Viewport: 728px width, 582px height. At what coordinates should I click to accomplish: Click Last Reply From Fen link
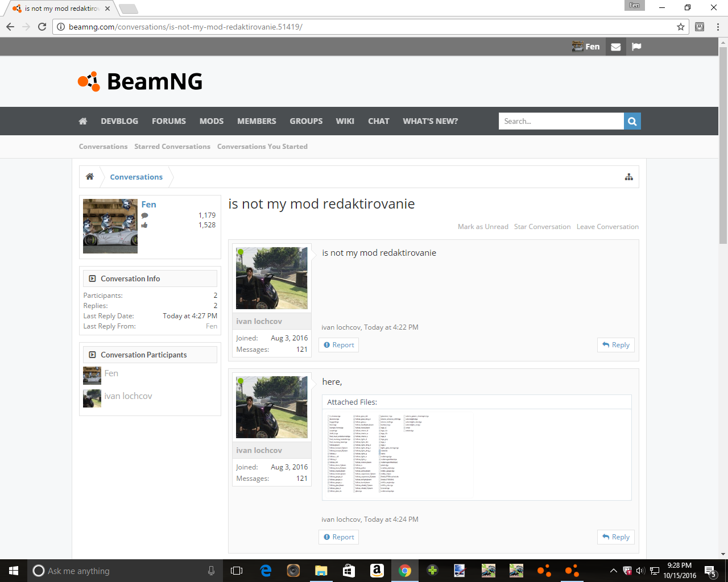[212, 326]
